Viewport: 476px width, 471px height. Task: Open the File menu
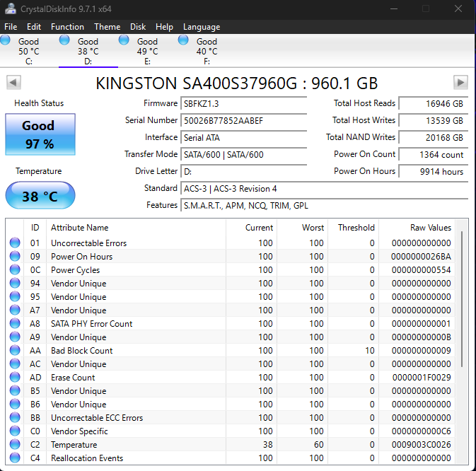11,27
